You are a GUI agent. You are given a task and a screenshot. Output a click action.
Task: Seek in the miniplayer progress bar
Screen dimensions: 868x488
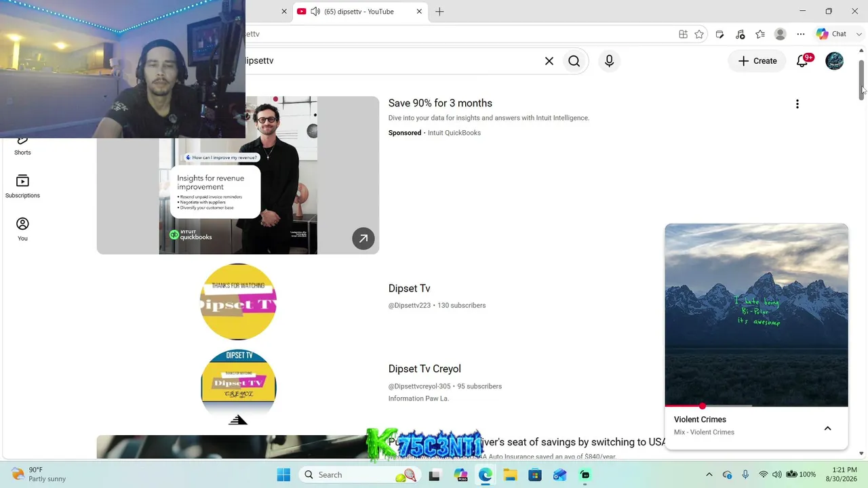pos(756,406)
